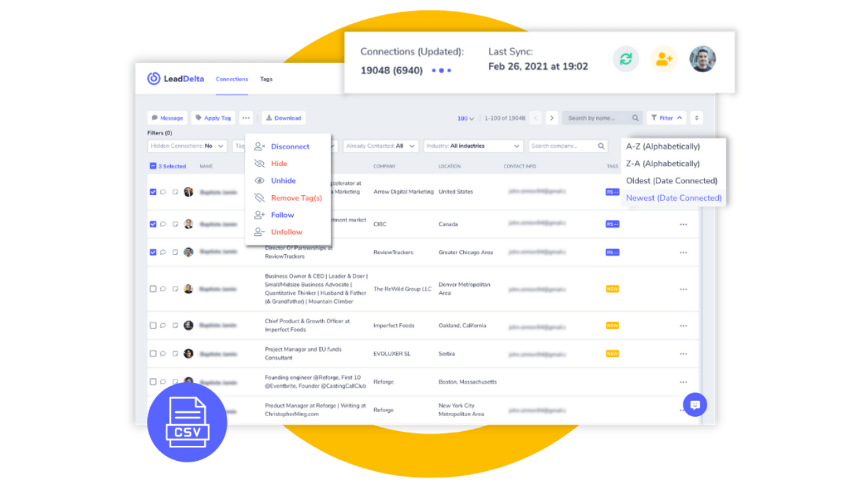Screen dimensions: 868x488
Task: Open the Hidden Connections dropdown
Action: pyautogui.click(x=187, y=146)
